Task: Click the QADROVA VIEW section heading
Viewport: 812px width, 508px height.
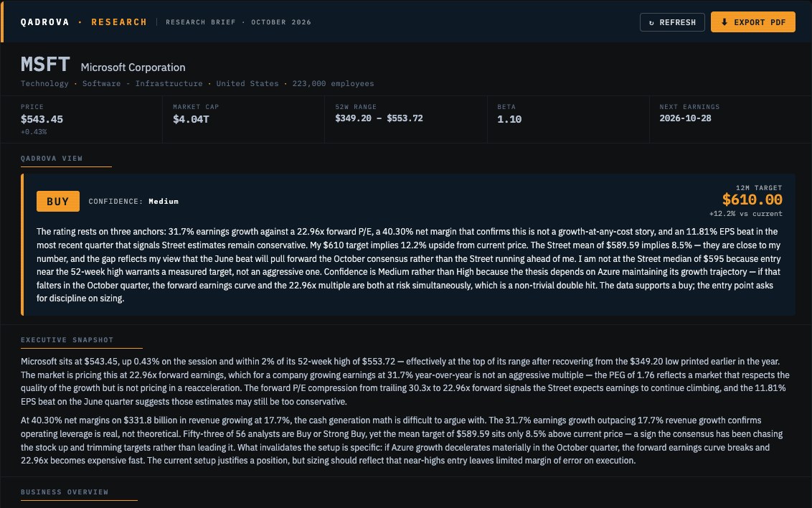Action: coord(52,159)
